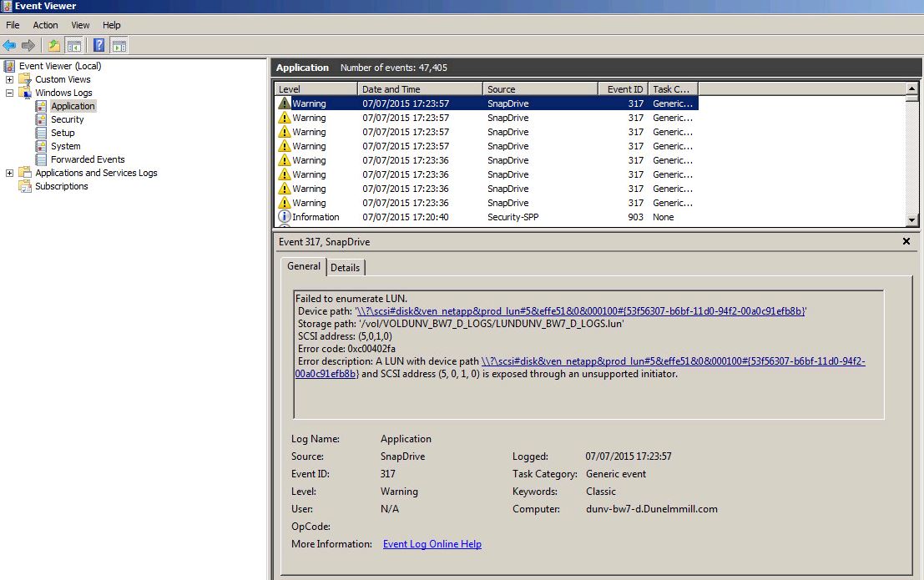924x580 pixels.
Task: Toggle the Show/Hide Console Tree toolbar button
Action: click(x=74, y=45)
